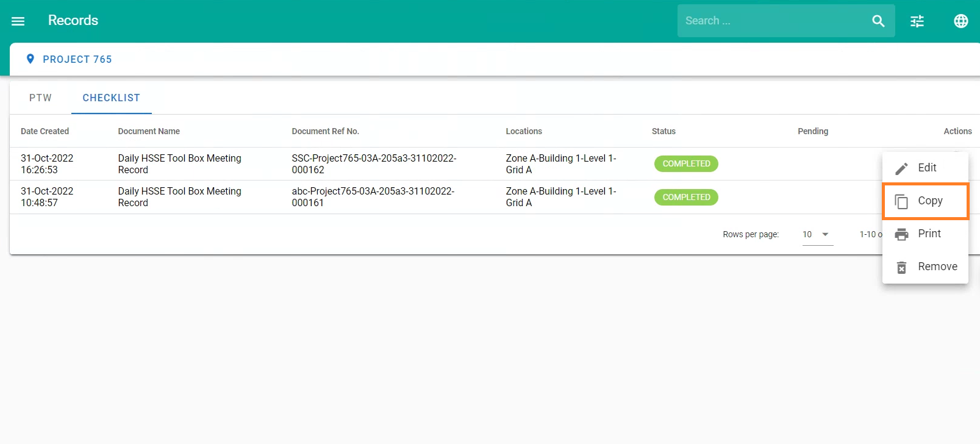
Task: Click COMPLETED badge of record 000162
Action: pos(686,163)
